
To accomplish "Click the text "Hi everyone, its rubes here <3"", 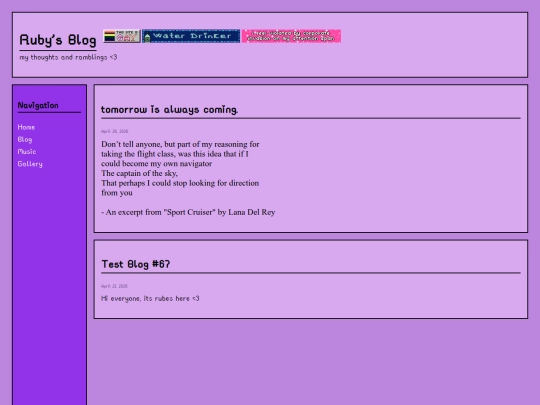I will (x=150, y=298).
